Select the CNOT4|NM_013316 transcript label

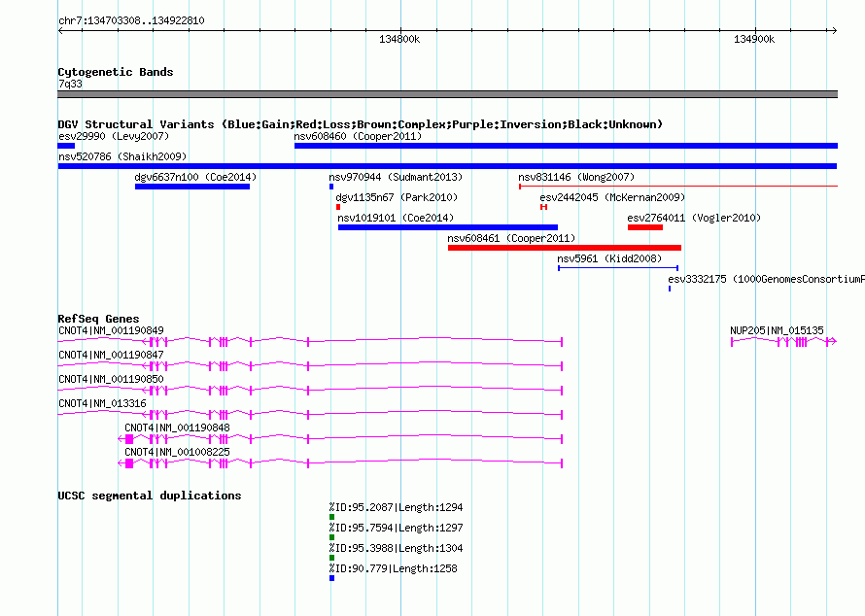pos(102,403)
